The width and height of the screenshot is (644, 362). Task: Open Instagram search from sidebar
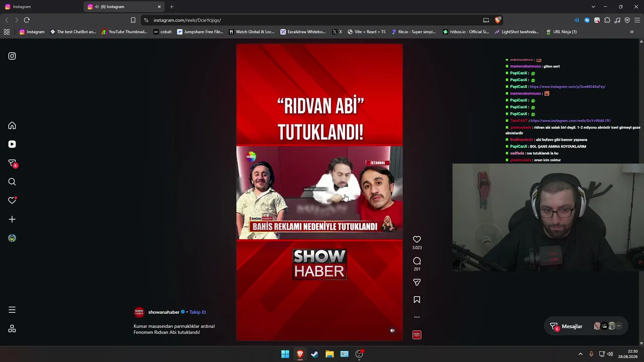click(x=12, y=182)
